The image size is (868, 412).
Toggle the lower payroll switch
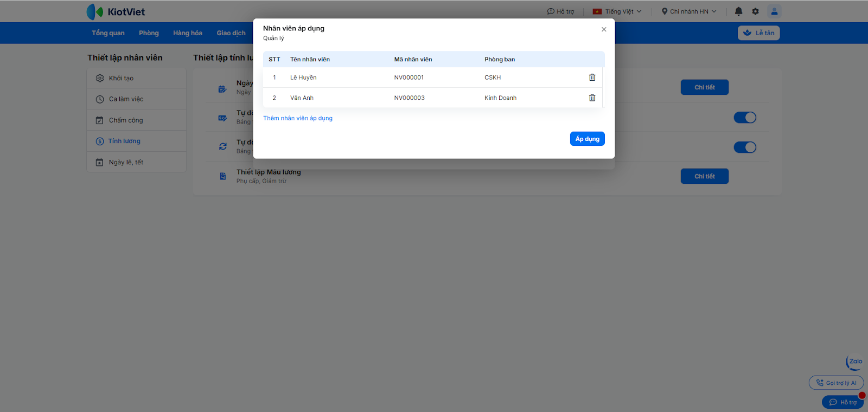[745, 147]
